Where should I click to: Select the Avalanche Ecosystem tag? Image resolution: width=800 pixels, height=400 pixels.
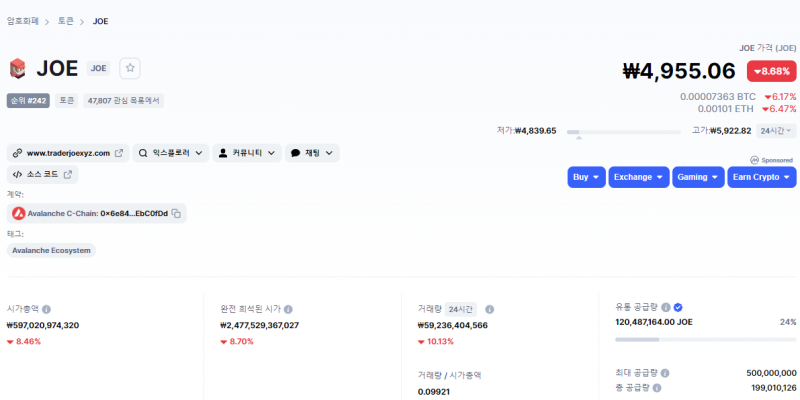pyautogui.click(x=51, y=251)
